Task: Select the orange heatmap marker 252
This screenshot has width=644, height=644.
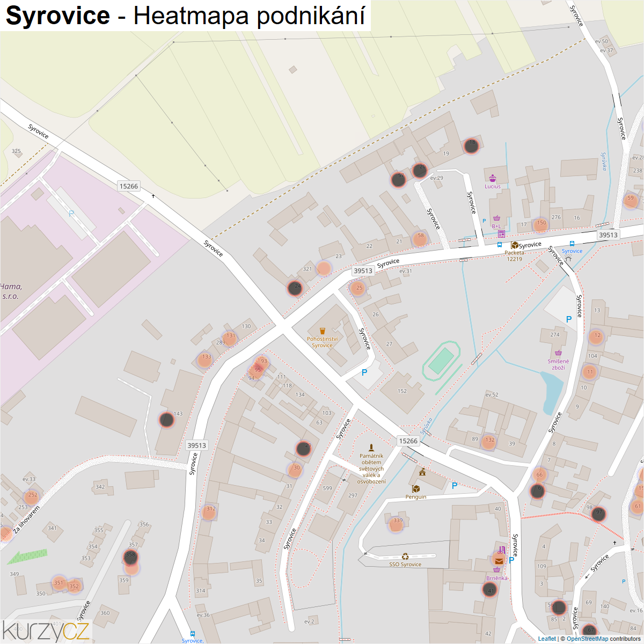Action: click(32, 497)
